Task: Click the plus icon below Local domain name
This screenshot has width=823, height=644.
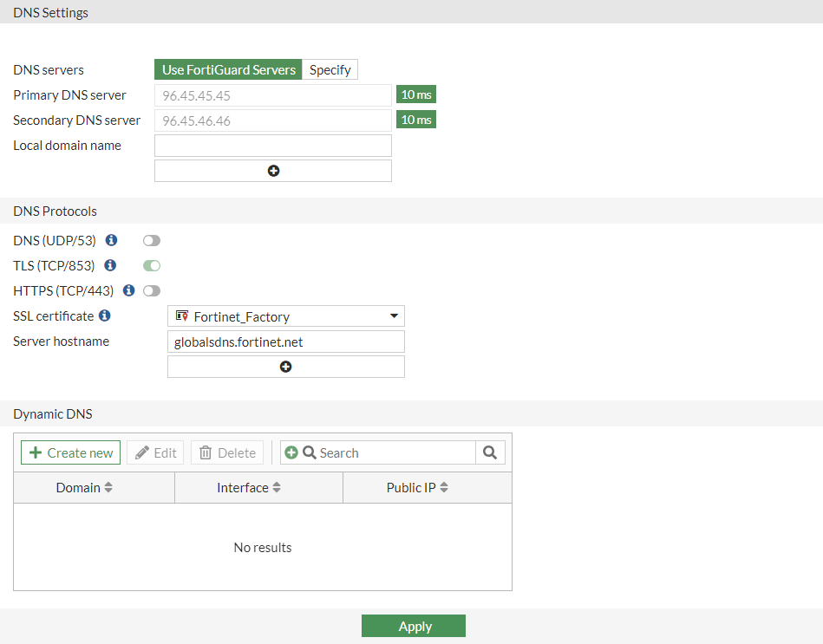Action: coord(272,170)
